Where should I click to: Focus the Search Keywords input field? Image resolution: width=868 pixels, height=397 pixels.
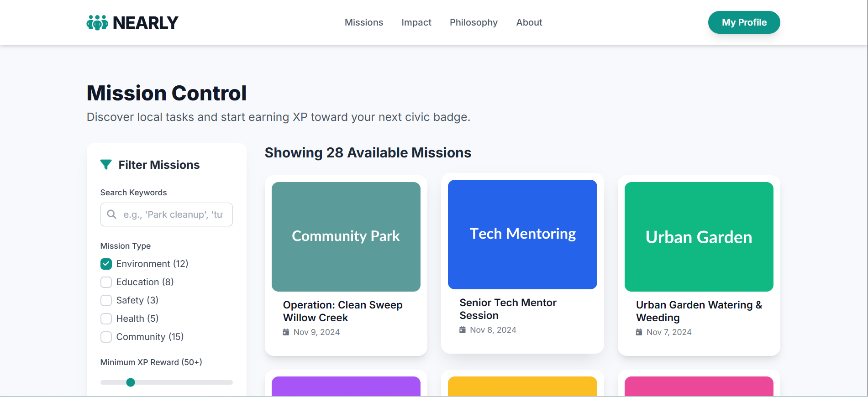pyautogui.click(x=167, y=214)
